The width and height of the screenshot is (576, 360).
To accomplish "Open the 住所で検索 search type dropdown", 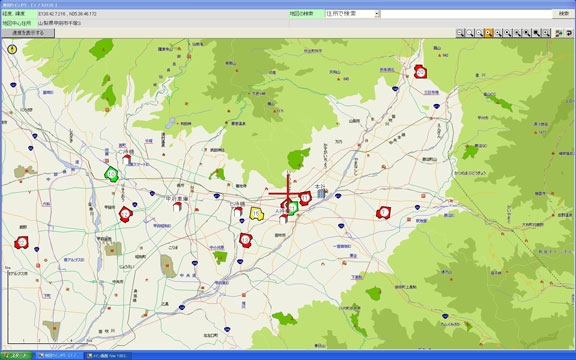I will click(x=352, y=14).
